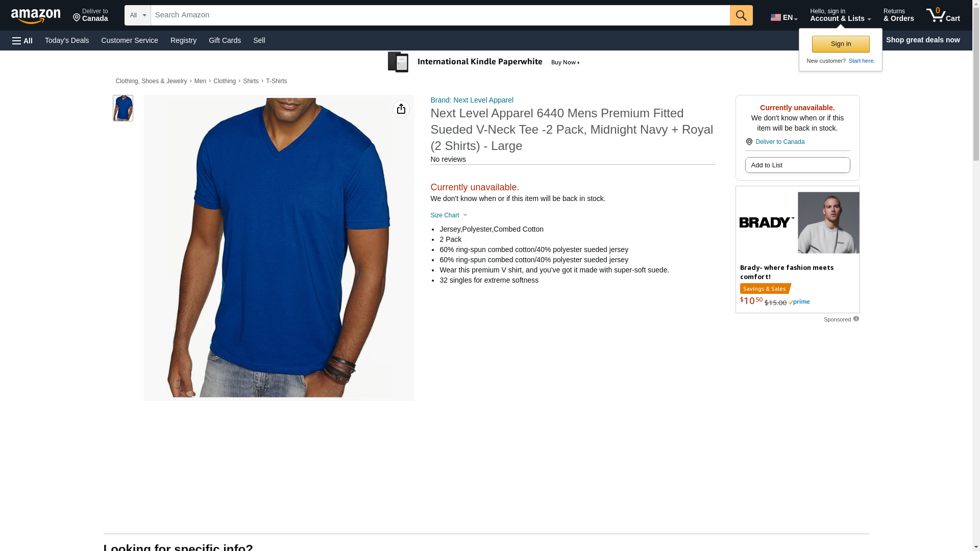Click the Amazon logo
Screen dimensions: 980x551
36,16
